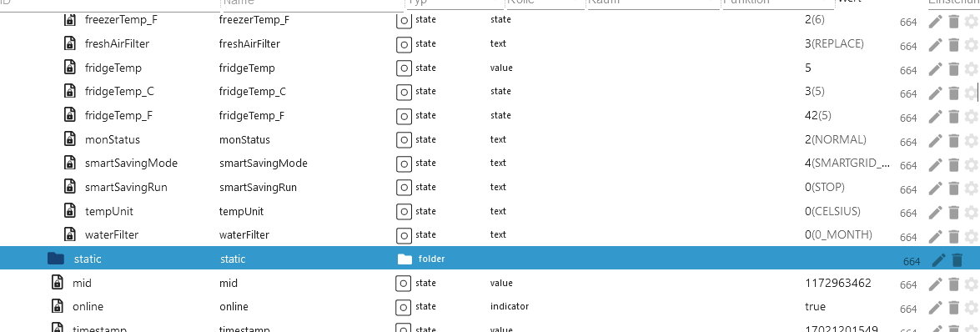The image size is (980, 332).
Task: Edit the fridgeTemp_F object
Action: pyautogui.click(x=935, y=117)
